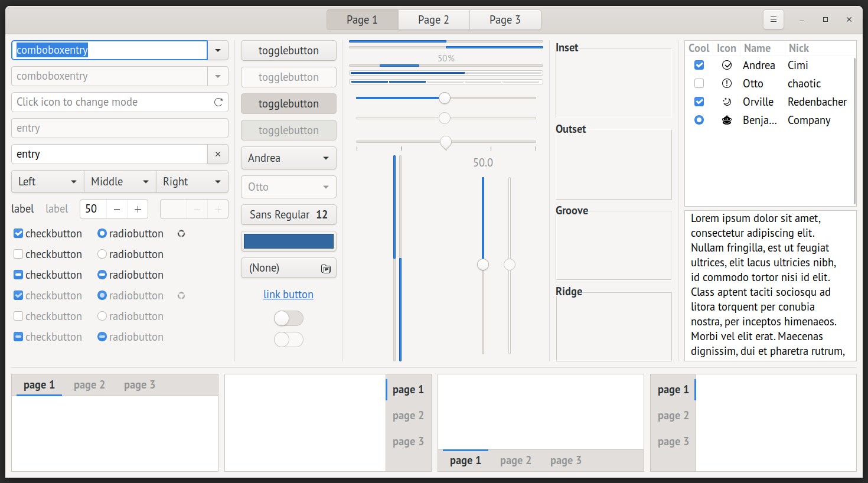
Task: Select page 3 in the top-tabbed notebook
Action: (x=139, y=385)
